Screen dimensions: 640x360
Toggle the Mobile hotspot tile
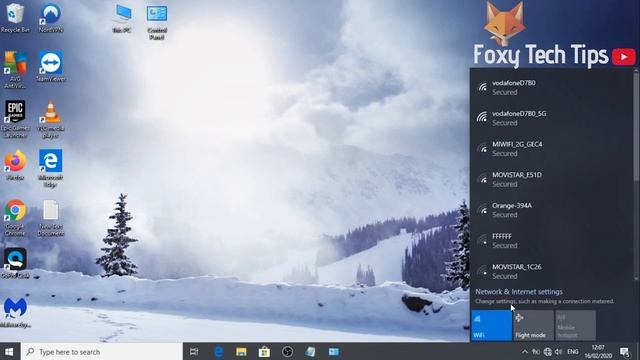575,325
